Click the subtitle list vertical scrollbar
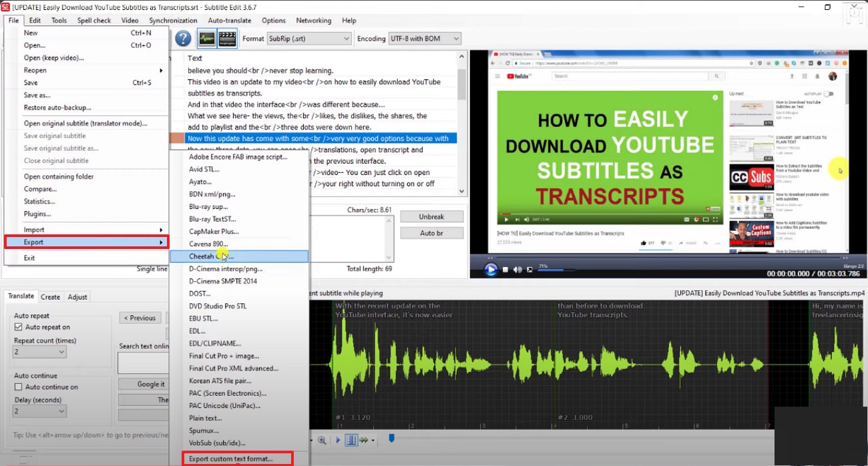This screenshot has height=466, width=868. click(x=461, y=124)
